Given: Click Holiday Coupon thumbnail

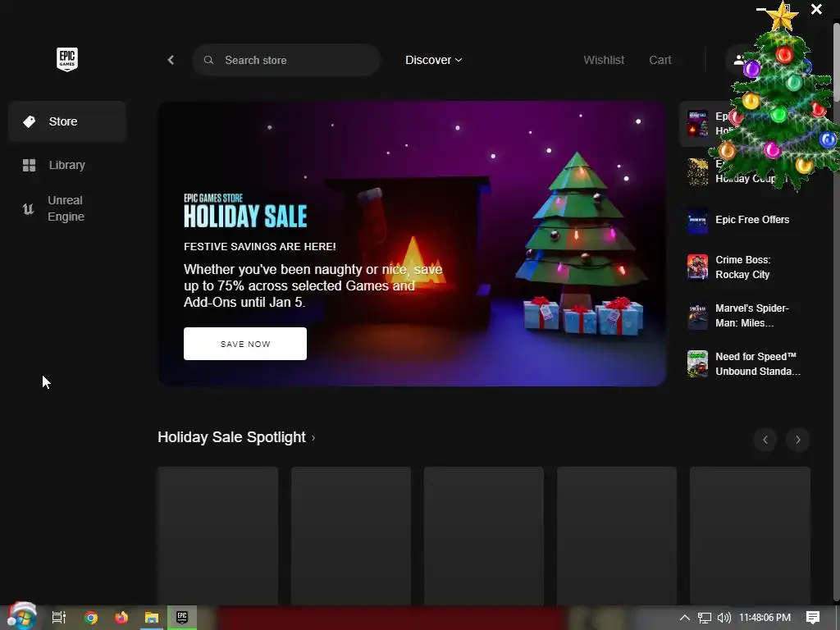Looking at the screenshot, I should [697, 172].
